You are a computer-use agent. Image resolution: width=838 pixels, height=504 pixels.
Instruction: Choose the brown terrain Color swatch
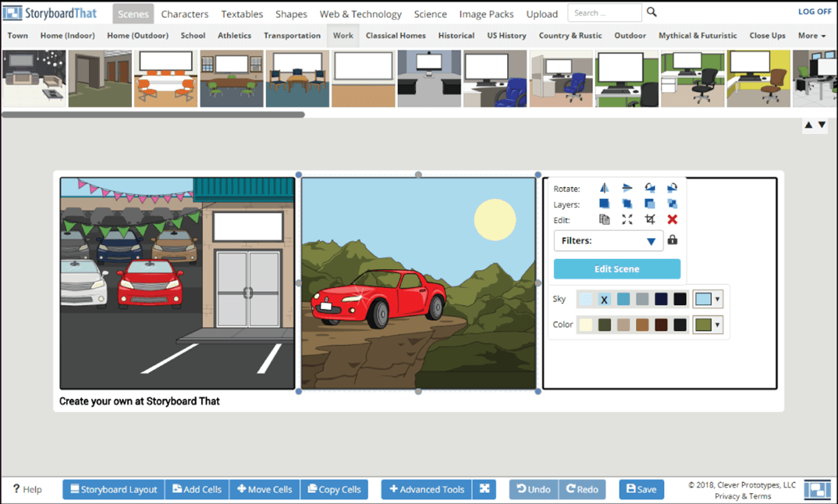point(642,325)
